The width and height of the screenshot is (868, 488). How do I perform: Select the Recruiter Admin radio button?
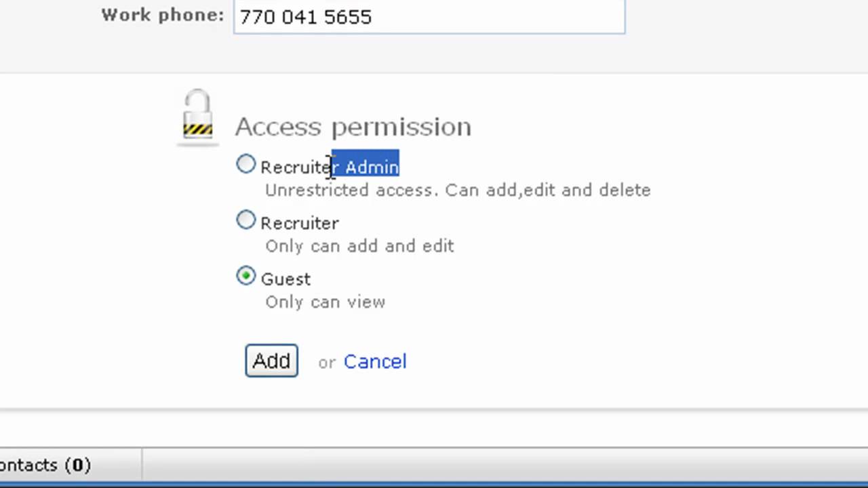click(246, 165)
